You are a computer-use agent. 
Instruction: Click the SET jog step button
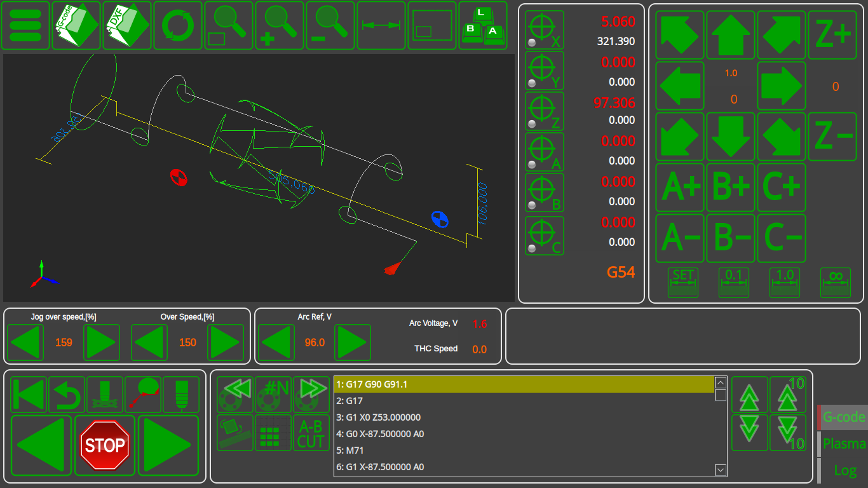point(683,283)
